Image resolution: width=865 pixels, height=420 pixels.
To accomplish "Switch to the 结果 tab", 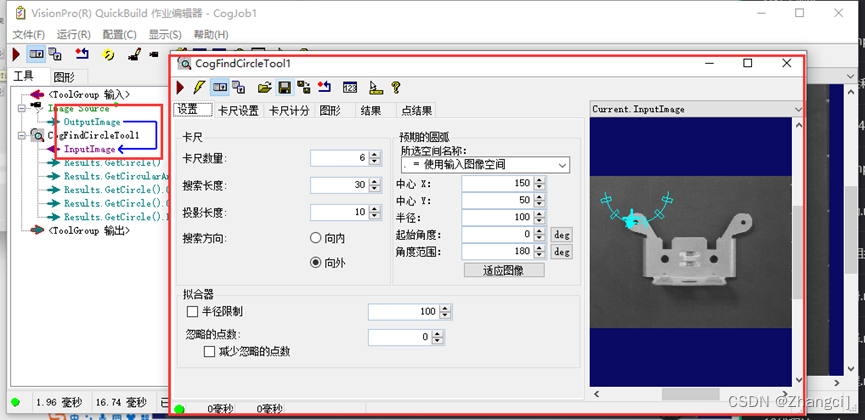I will [x=371, y=110].
